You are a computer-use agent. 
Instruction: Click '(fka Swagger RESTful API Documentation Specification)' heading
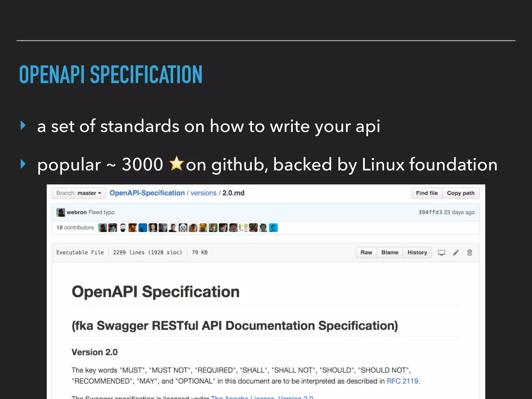tap(235, 326)
